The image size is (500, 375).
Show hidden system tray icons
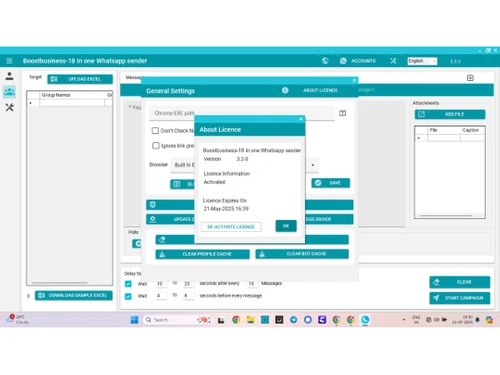(x=404, y=320)
